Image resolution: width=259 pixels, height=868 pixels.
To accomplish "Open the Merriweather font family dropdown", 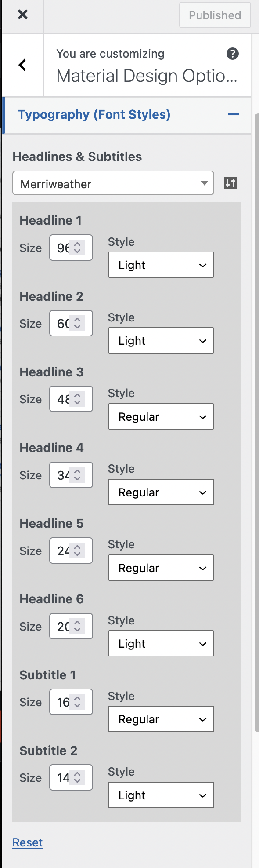I will point(113,183).
